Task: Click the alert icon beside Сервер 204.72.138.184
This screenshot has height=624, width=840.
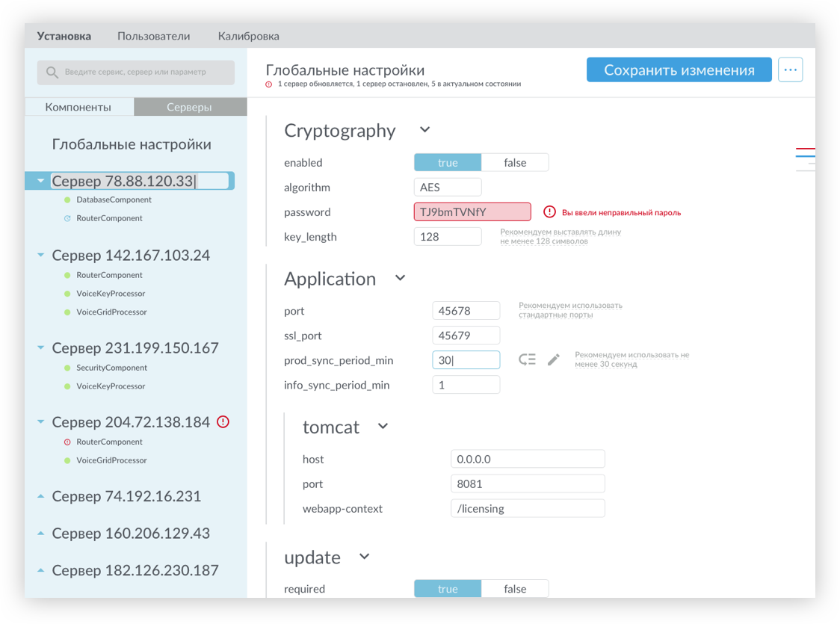Action: tap(223, 422)
